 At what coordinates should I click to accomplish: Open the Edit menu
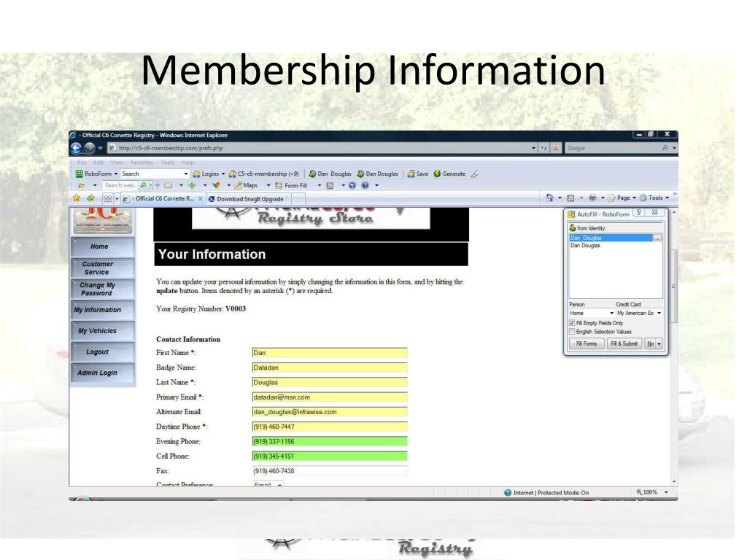pos(98,163)
